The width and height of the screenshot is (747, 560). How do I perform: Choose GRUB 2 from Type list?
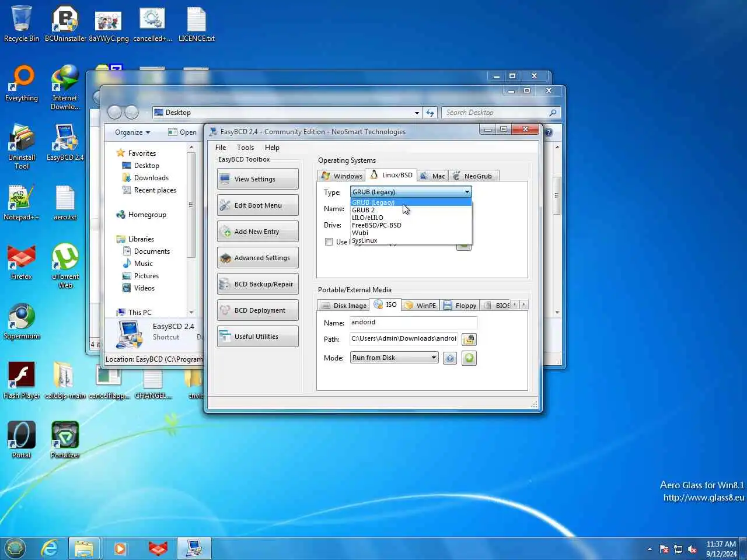coord(411,210)
